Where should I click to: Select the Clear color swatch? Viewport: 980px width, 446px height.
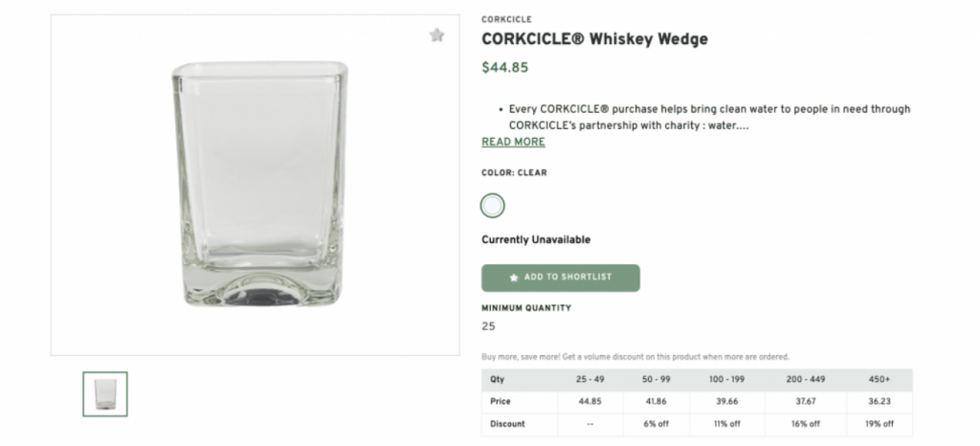pos(492,205)
